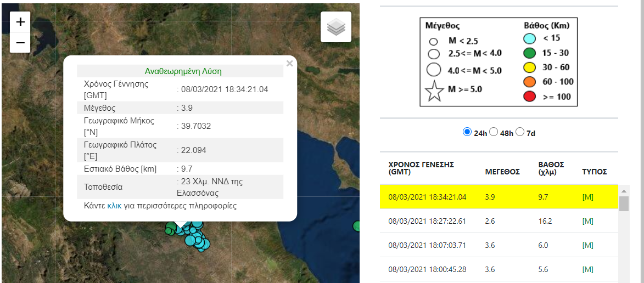The width and height of the screenshot is (644, 283).
Task: Click the scrollbar up arrow
Action: (x=624, y=191)
